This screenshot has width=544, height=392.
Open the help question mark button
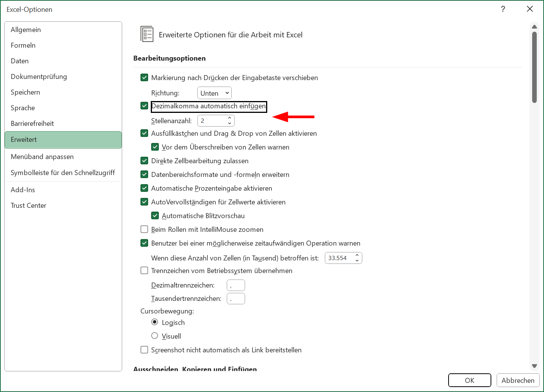(x=503, y=9)
